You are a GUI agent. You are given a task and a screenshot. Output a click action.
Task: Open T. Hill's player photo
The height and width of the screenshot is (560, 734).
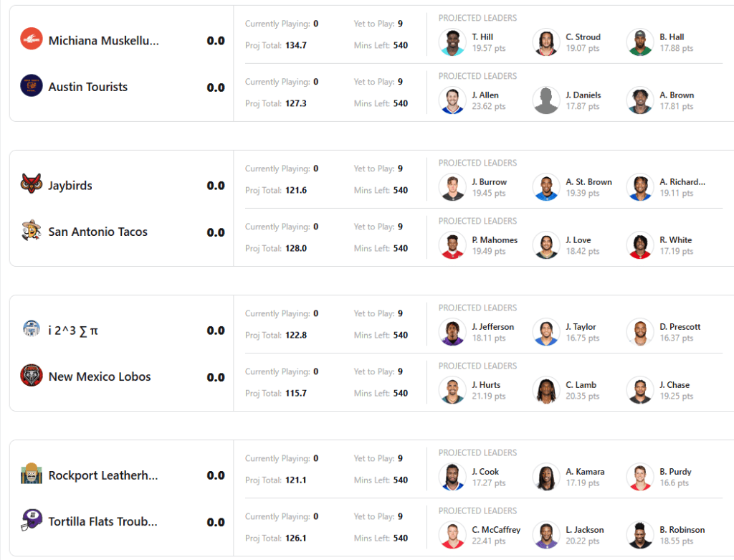pyautogui.click(x=452, y=42)
